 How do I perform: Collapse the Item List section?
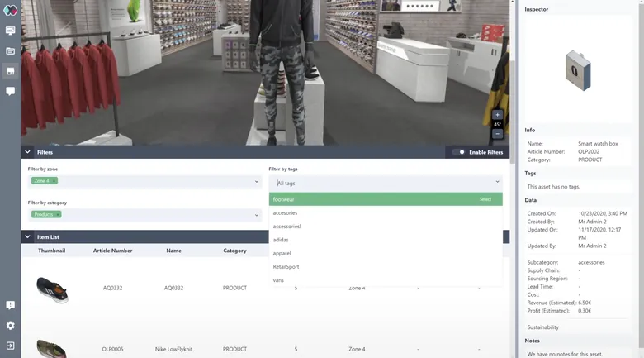click(x=27, y=236)
